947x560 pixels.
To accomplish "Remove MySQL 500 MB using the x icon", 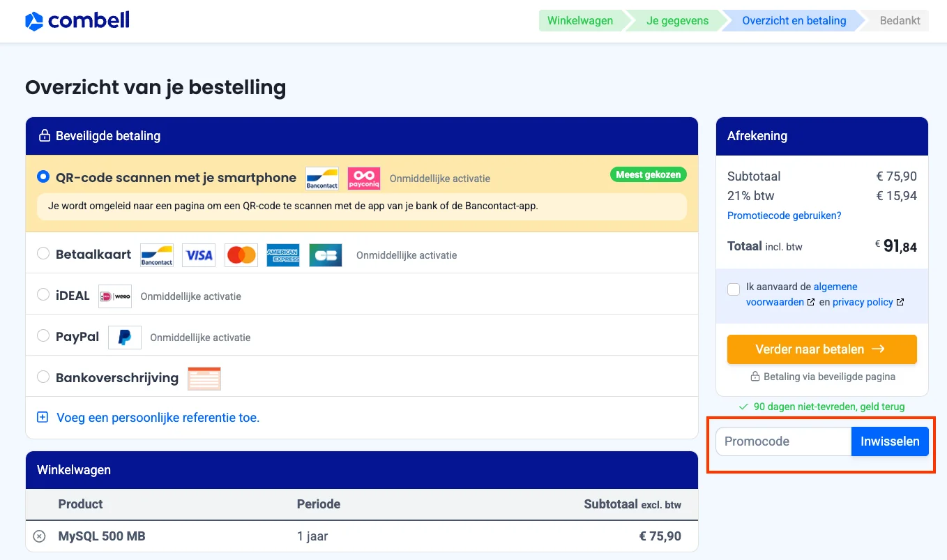I will tap(40, 536).
